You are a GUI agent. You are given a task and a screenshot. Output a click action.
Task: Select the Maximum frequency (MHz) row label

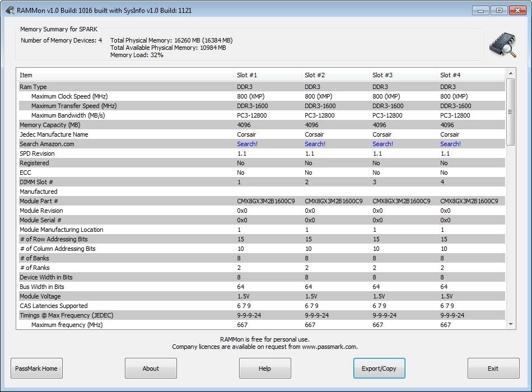click(67, 325)
